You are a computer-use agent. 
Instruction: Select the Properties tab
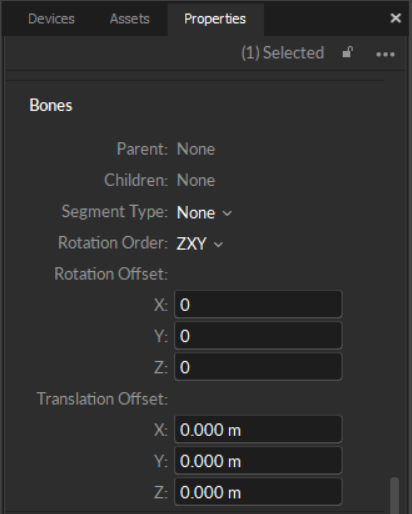[x=215, y=19]
